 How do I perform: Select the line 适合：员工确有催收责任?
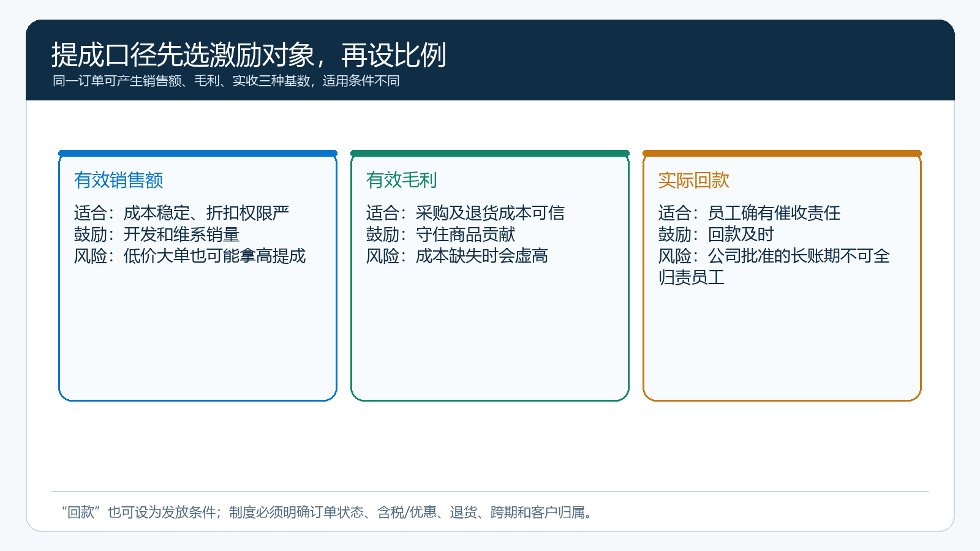(x=749, y=213)
